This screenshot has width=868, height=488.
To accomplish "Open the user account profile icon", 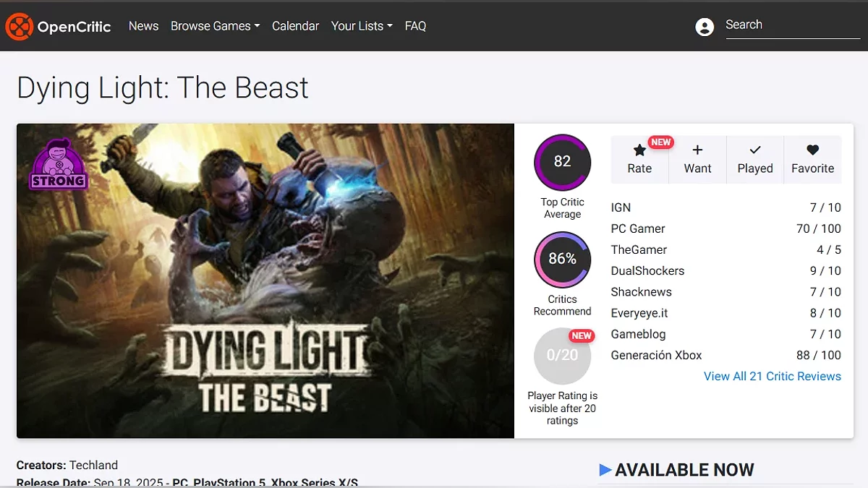I will (704, 27).
